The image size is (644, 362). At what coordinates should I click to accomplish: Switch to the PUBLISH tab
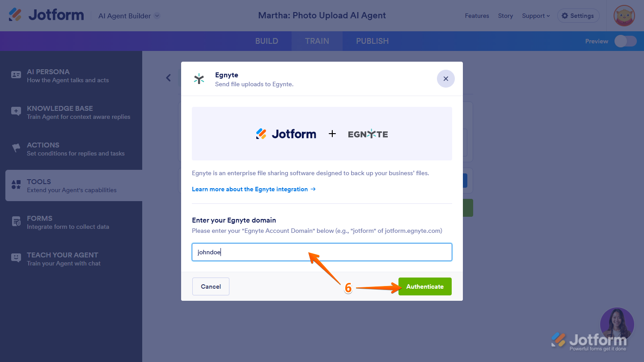pos(372,41)
